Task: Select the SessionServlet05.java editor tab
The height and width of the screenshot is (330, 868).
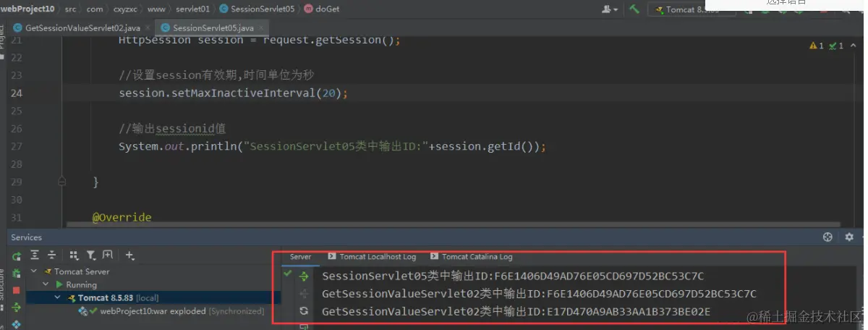Action: (213, 27)
